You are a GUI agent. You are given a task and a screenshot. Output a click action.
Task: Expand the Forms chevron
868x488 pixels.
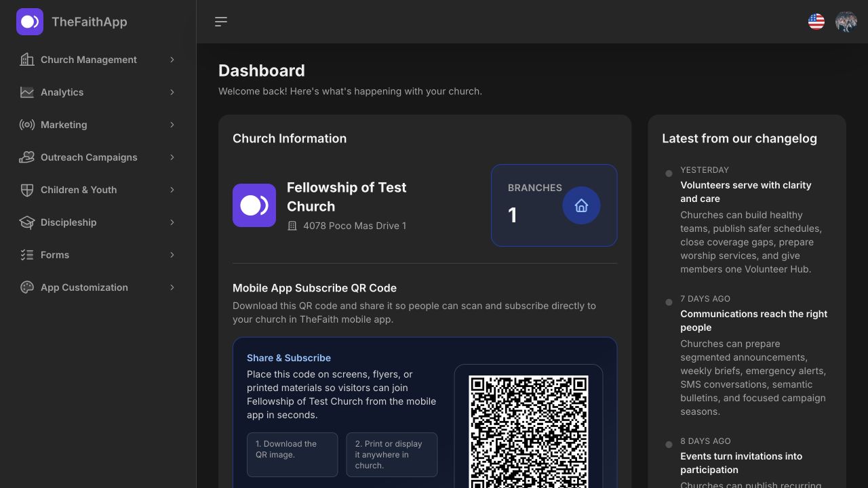tap(172, 255)
